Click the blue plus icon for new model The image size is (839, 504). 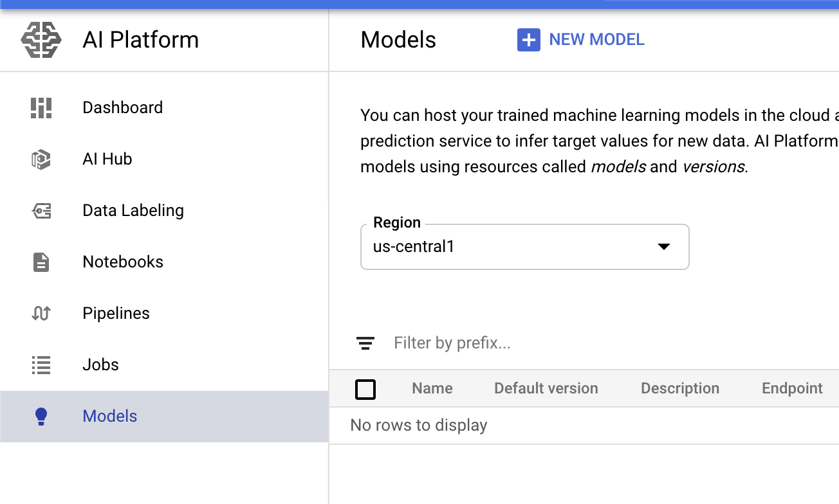[x=528, y=40]
